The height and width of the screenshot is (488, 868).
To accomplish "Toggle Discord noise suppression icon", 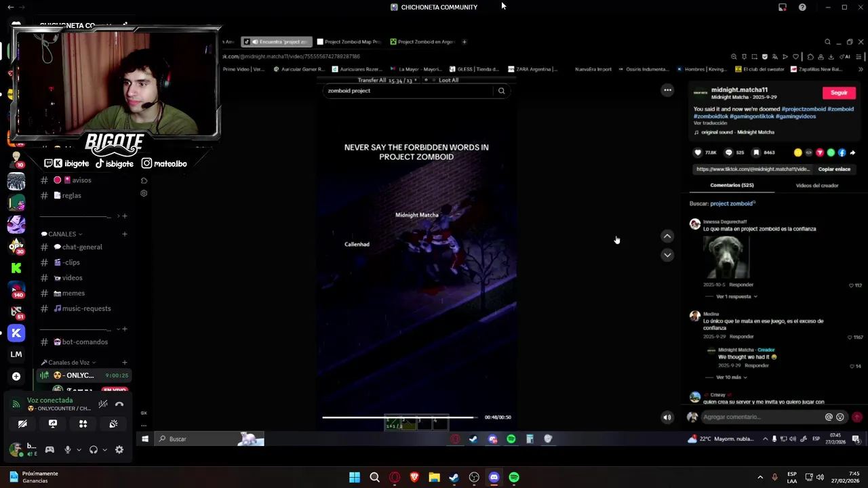I will 103,405.
